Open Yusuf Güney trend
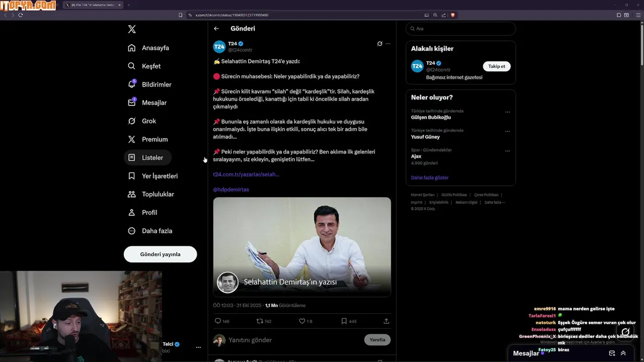This screenshot has height=362, width=644. pos(425,137)
